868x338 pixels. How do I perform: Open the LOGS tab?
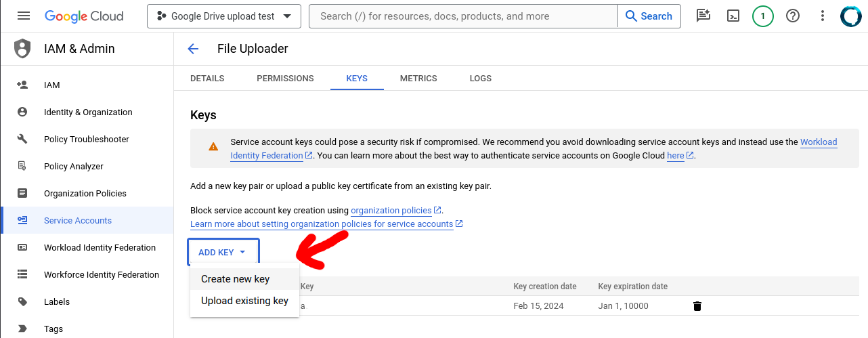tap(480, 79)
